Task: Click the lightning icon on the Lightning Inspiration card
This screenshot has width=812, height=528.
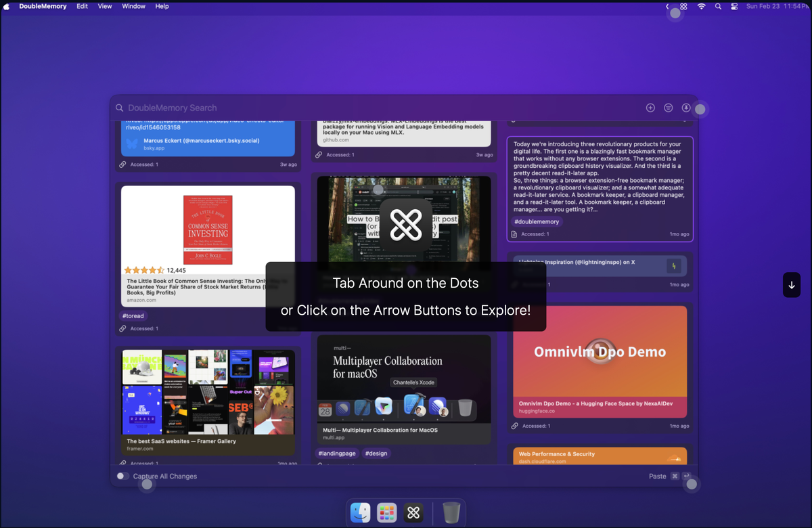Action: (674, 265)
